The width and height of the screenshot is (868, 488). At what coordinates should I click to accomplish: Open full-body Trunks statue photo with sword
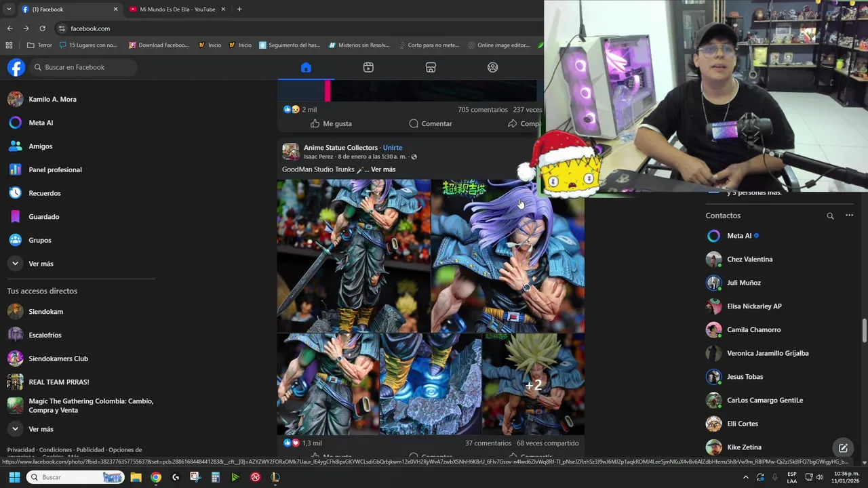[x=353, y=256]
